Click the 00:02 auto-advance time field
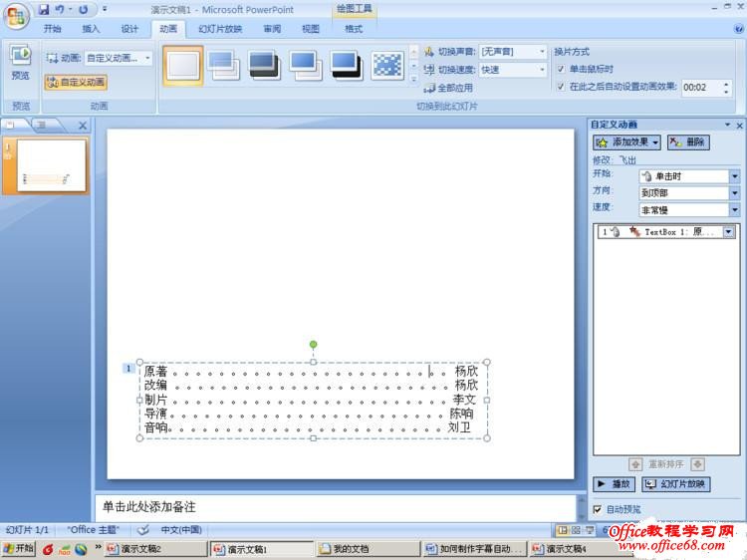This screenshot has height=560, width=747. 701,88
